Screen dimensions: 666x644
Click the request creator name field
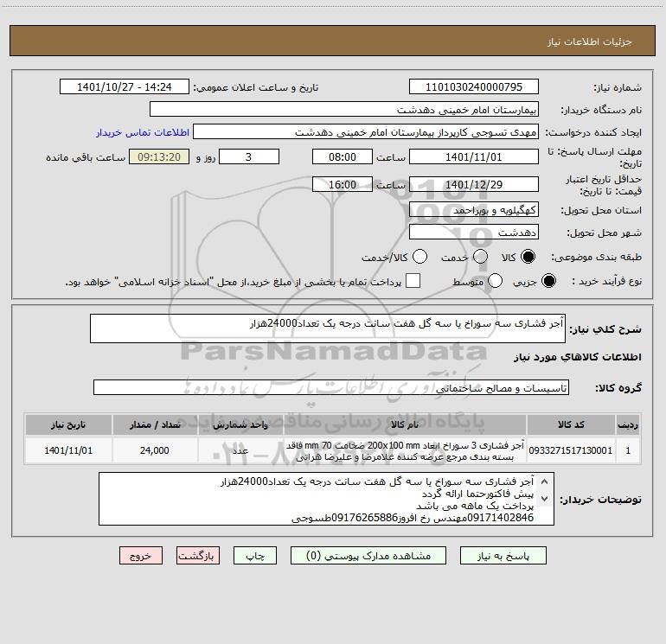366,131
